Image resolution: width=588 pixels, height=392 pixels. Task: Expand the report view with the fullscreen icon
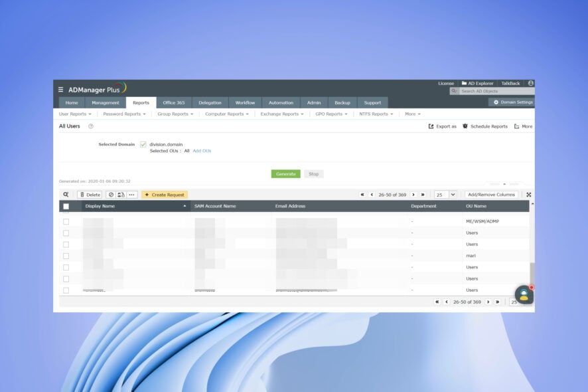point(528,194)
